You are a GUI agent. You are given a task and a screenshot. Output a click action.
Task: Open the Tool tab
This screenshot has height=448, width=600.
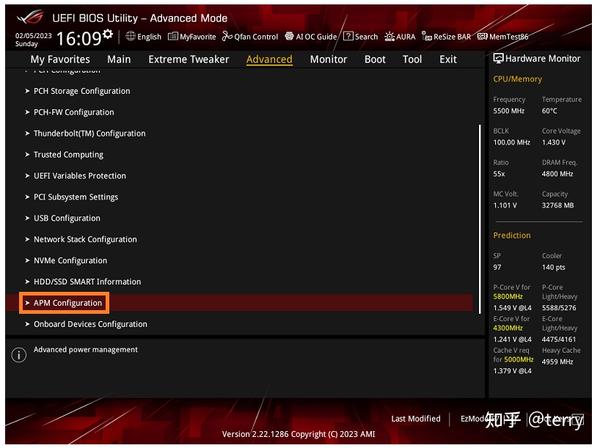[x=412, y=59]
